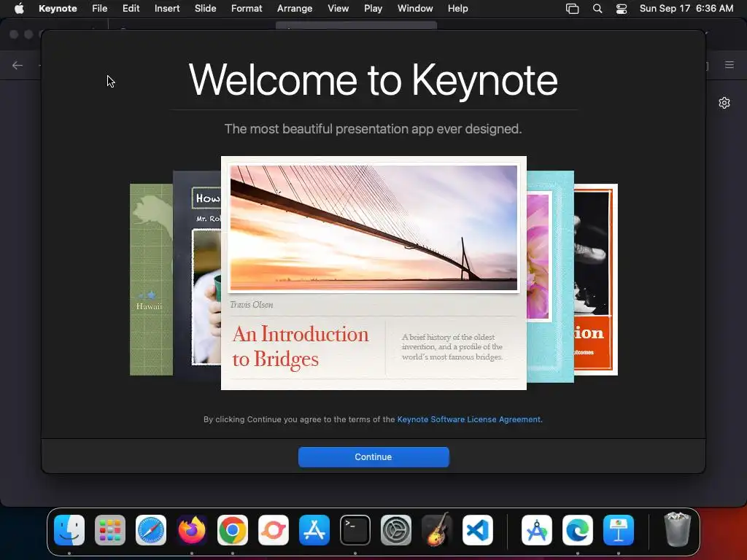Open the Arrange menu
The image size is (747, 560).
pos(295,9)
